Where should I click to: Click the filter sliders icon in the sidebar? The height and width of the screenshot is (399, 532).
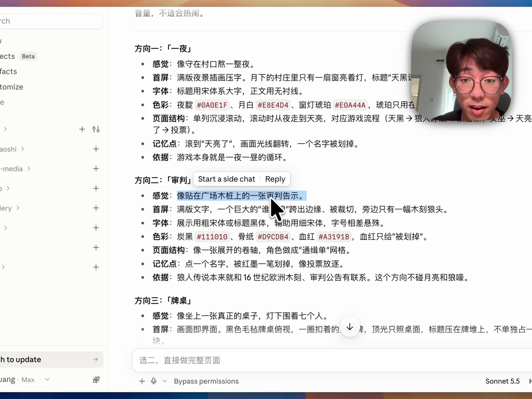click(x=96, y=129)
